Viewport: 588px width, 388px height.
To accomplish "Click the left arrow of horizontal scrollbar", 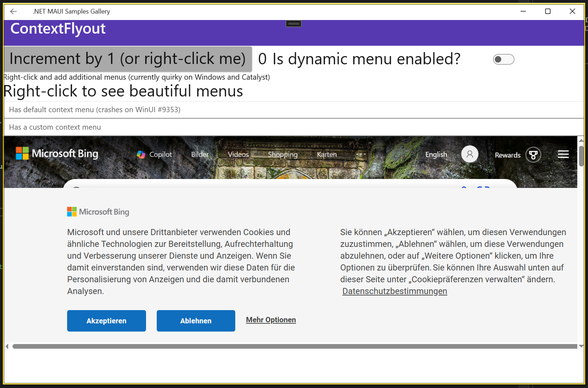I will (x=7, y=346).
